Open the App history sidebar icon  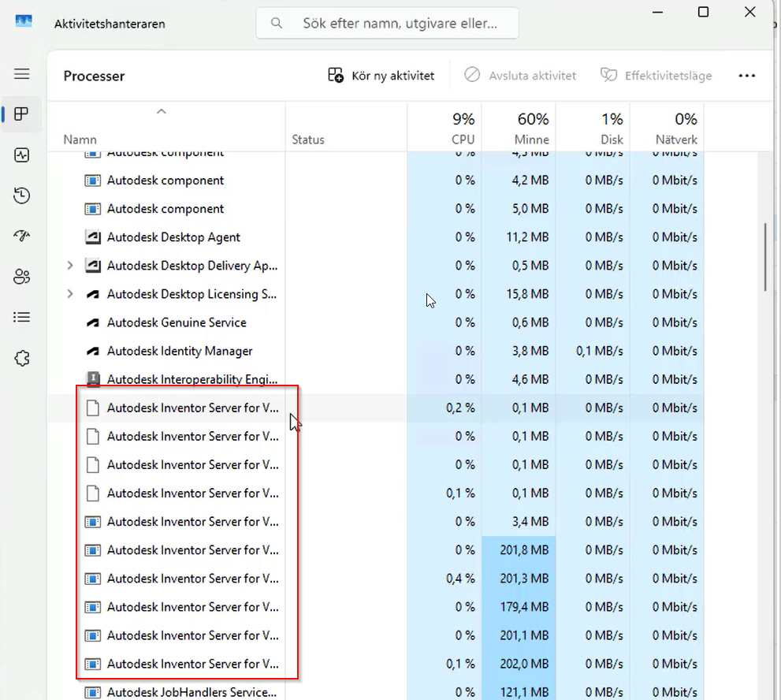(x=21, y=195)
